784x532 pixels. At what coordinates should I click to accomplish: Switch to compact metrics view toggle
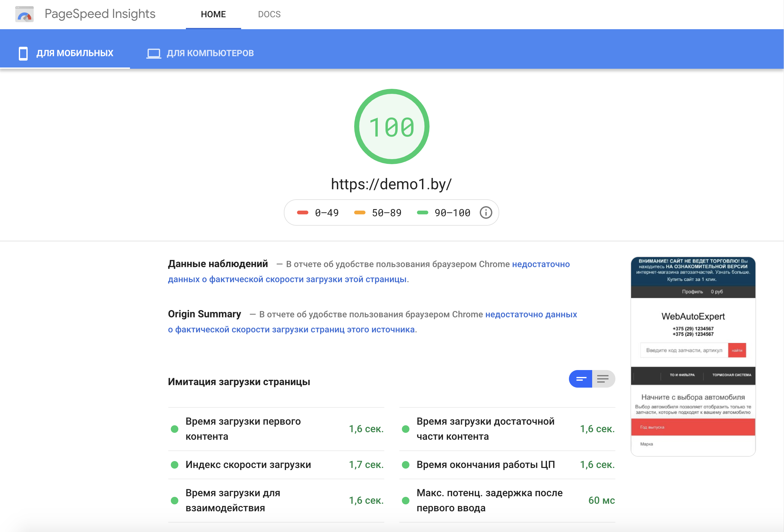580,379
